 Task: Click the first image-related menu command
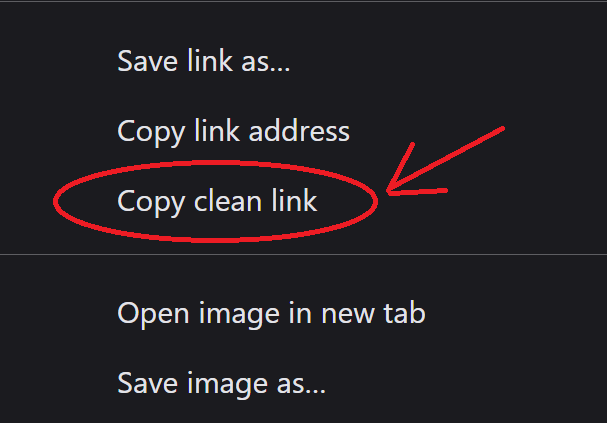[x=304, y=313]
